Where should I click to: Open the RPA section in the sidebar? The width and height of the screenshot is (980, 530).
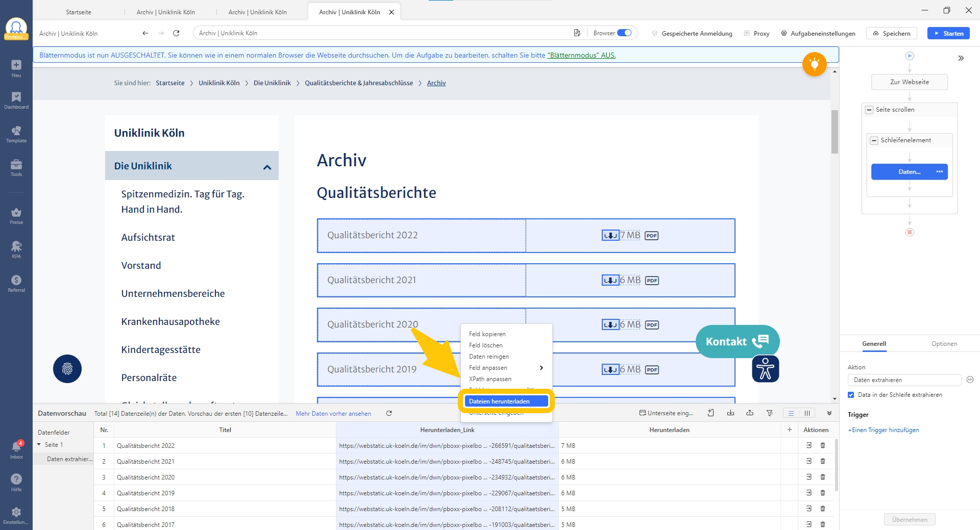[x=16, y=249]
